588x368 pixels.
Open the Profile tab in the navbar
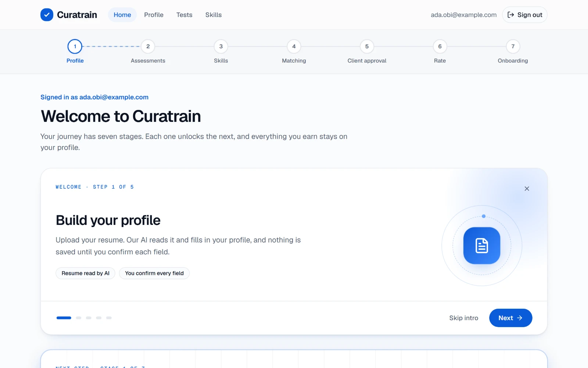point(154,15)
